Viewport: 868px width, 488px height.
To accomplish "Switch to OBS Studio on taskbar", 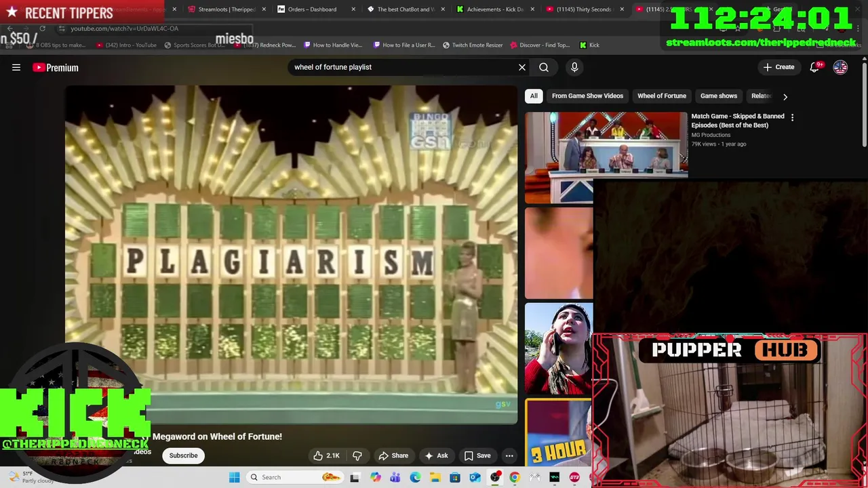I will click(x=495, y=477).
